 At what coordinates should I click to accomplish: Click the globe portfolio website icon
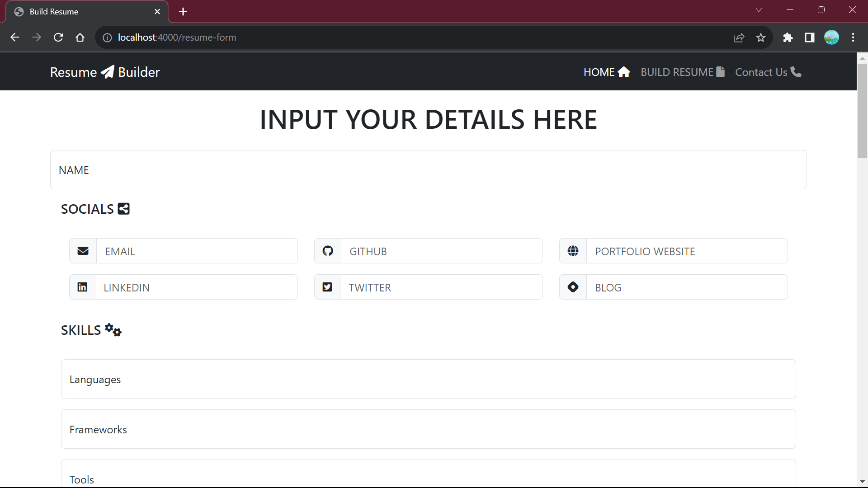point(573,251)
